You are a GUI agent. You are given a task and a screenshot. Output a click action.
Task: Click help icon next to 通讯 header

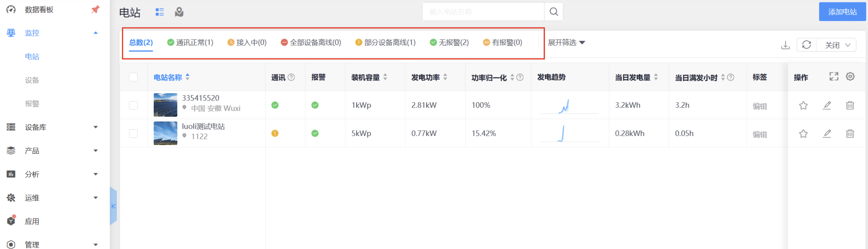[291, 77]
